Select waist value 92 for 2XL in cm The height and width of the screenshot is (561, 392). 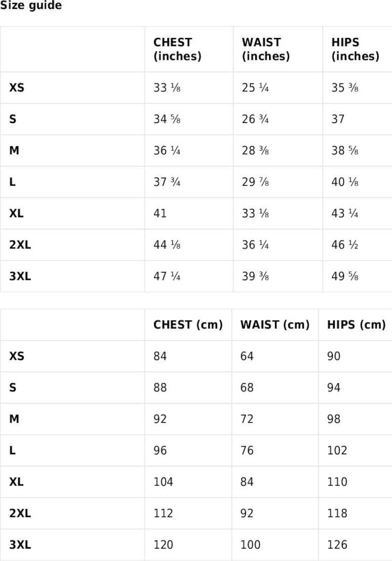[x=247, y=513]
